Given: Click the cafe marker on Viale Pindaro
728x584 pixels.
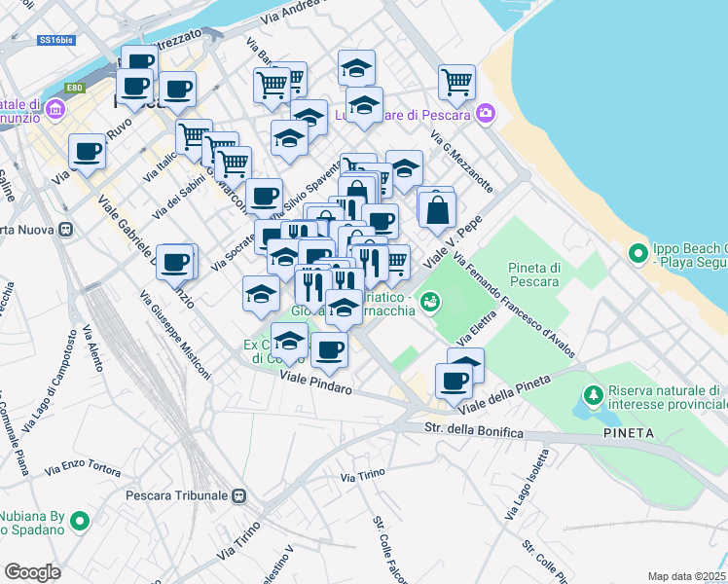Looking at the screenshot, I should coord(329,351).
